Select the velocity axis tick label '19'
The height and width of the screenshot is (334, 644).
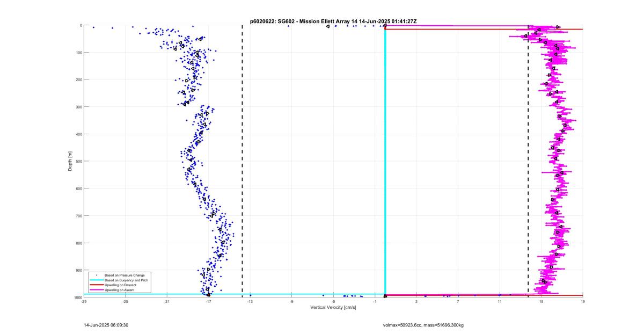(582, 302)
